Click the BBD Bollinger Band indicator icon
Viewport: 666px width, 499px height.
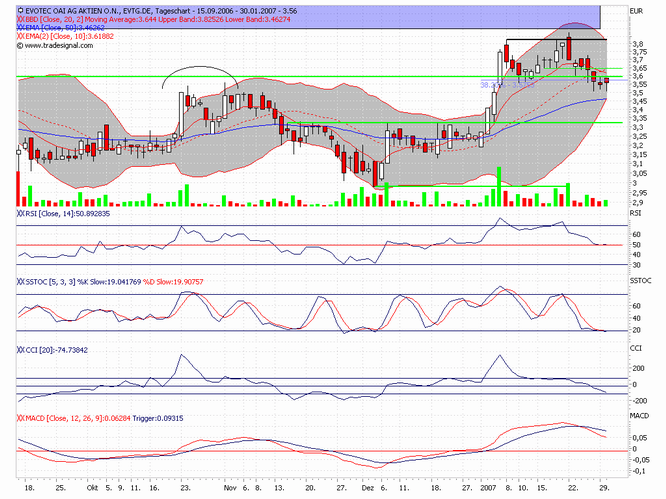click(x=21, y=18)
